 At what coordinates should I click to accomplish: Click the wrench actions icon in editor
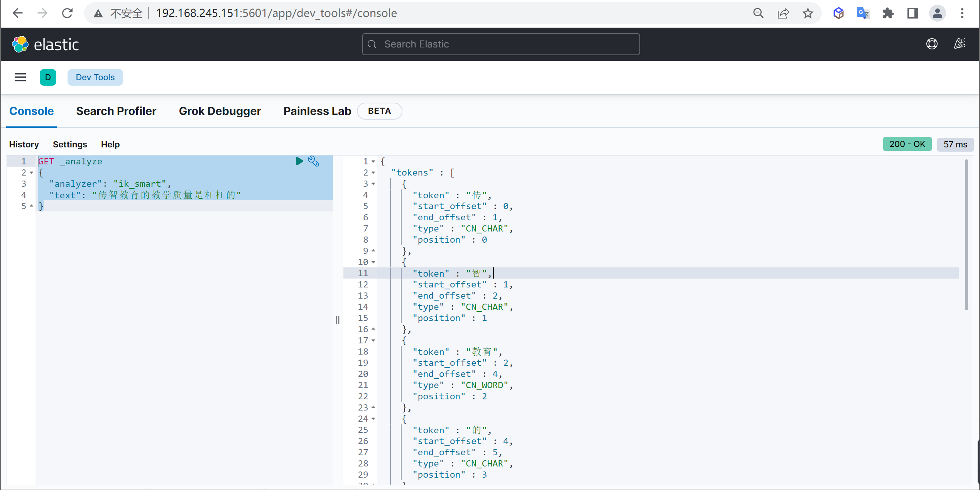pos(313,161)
